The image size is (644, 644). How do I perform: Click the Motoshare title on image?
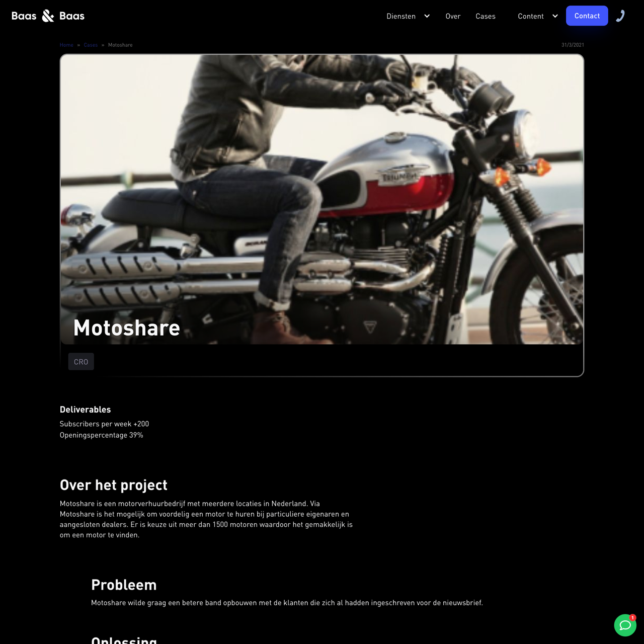coord(127,328)
